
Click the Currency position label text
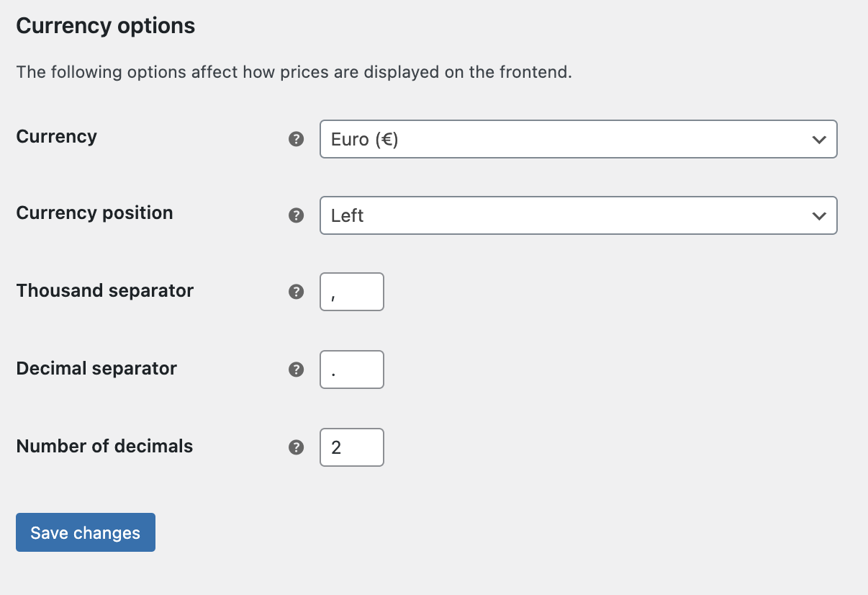pos(94,212)
